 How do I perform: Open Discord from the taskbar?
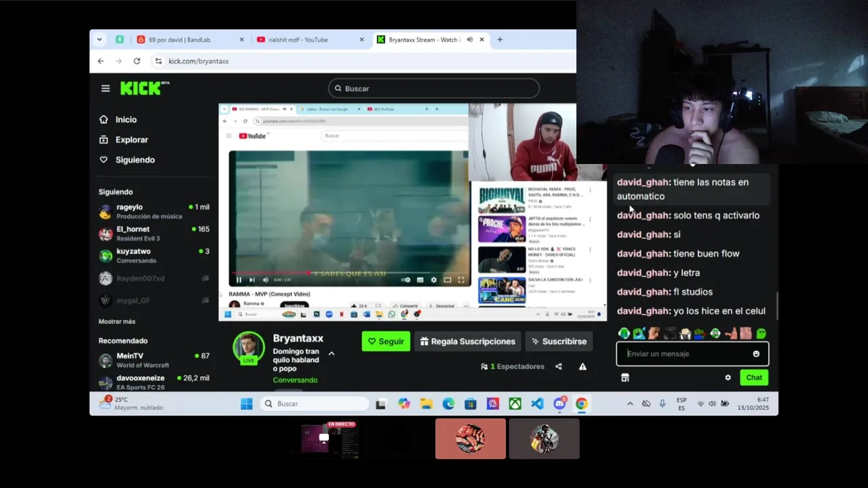tap(559, 404)
